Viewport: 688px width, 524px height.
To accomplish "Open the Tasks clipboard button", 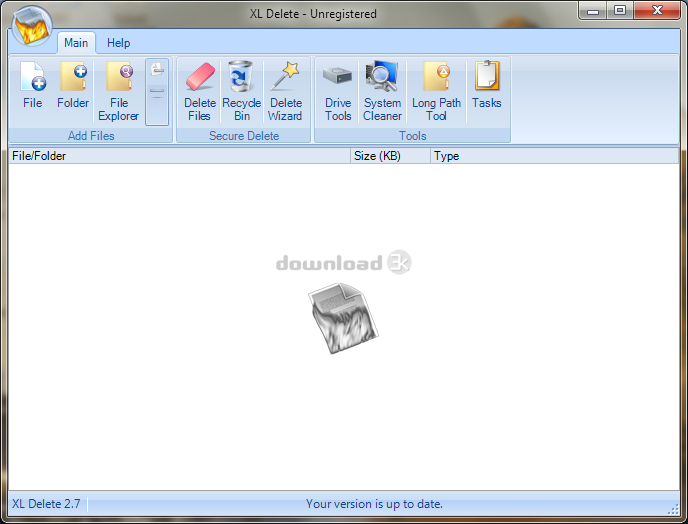I will click(x=487, y=86).
